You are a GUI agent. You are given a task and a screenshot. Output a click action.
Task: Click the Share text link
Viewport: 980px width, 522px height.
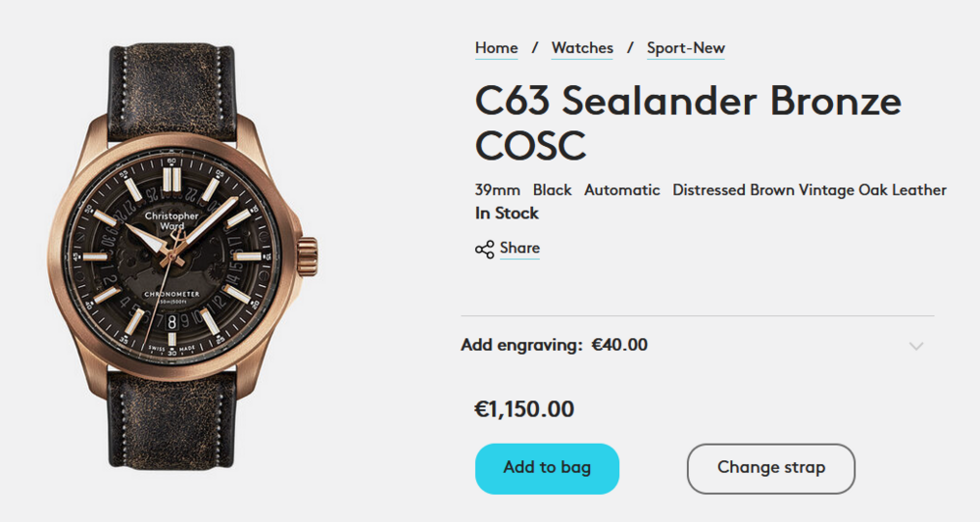point(519,248)
